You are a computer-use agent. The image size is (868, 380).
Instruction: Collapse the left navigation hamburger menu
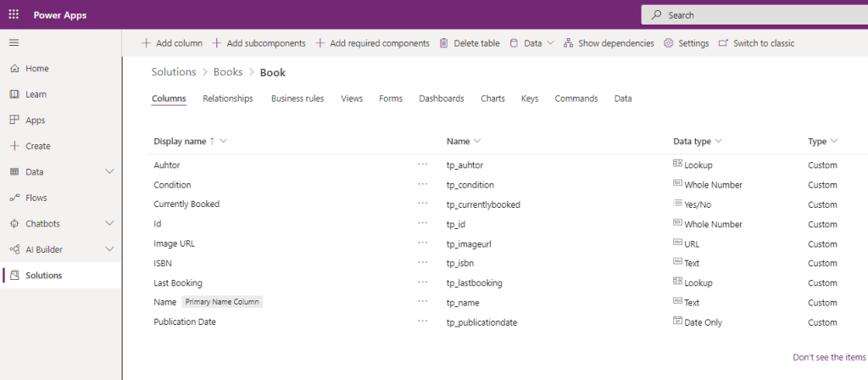[x=14, y=42]
